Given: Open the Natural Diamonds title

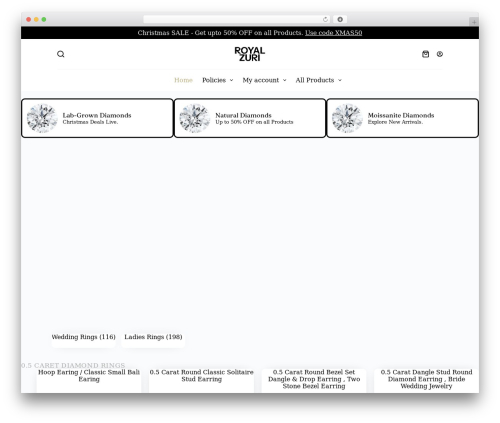Looking at the screenshot, I should coord(243,115).
